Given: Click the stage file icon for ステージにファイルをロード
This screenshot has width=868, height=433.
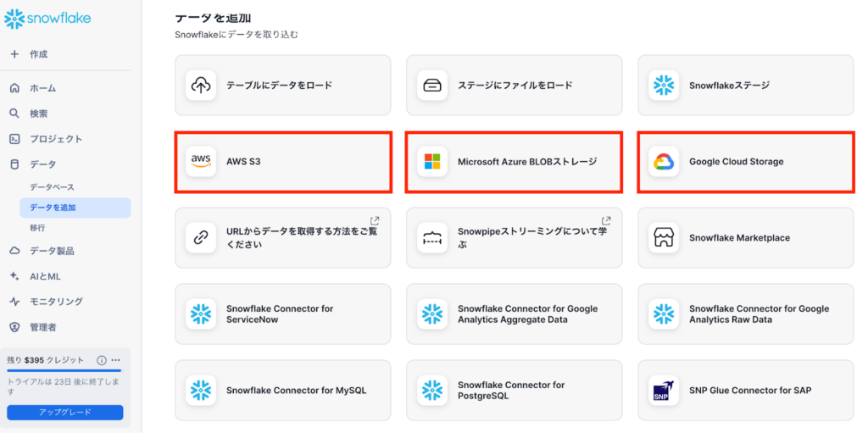Looking at the screenshot, I should click(x=432, y=85).
